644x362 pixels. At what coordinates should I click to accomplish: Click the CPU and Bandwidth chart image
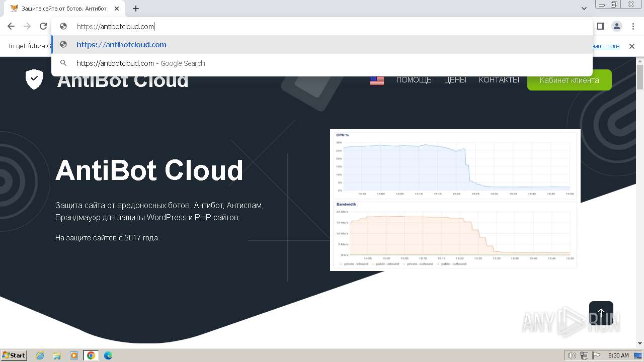[455, 200]
